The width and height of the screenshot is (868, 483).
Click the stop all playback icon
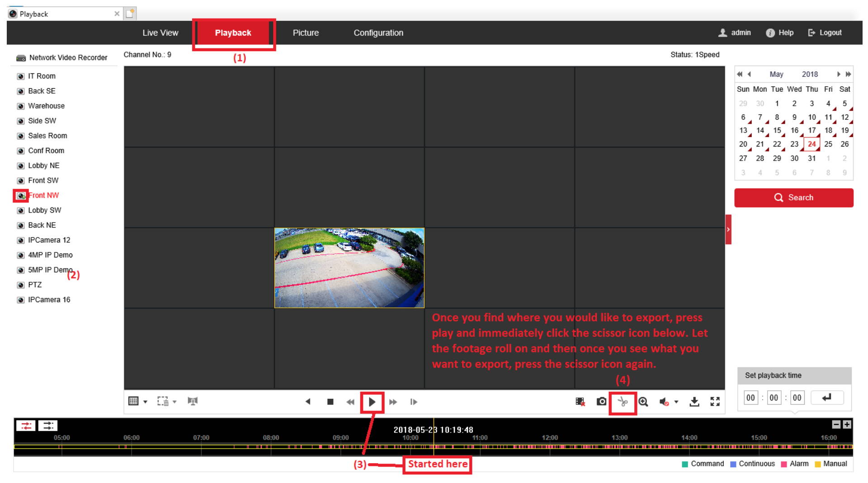(193, 401)
